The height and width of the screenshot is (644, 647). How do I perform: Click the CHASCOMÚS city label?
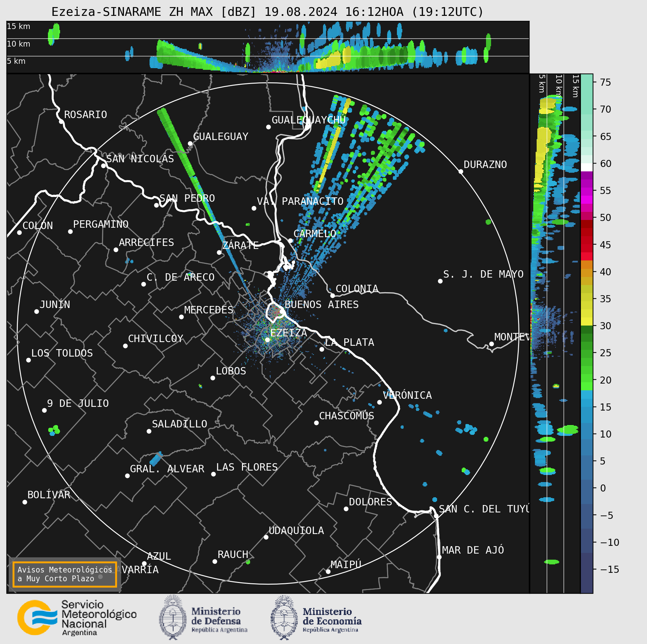tap(347, 416)
